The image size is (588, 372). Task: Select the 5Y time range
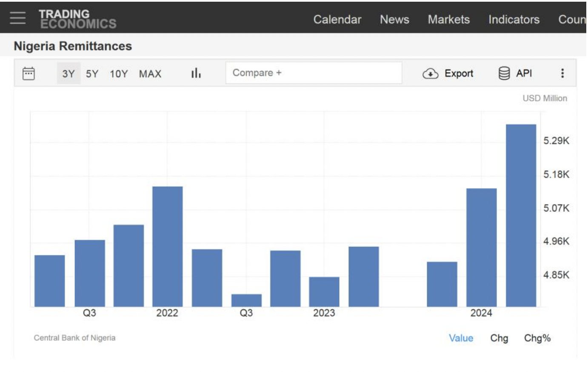(x=92, y=74)
